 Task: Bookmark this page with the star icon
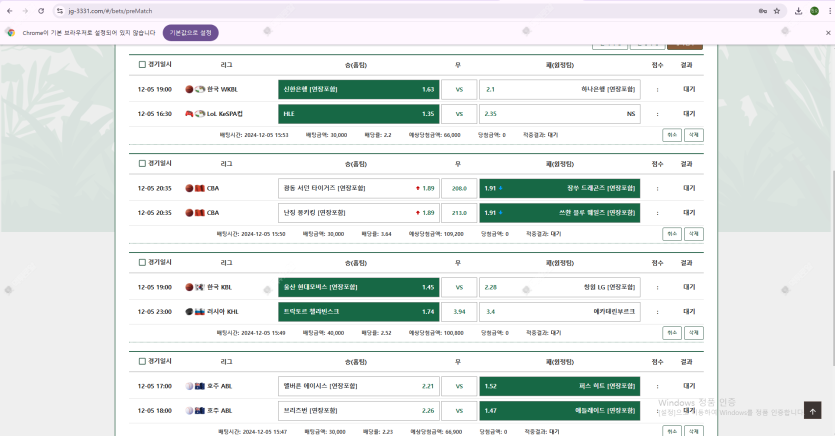point(777,11)
